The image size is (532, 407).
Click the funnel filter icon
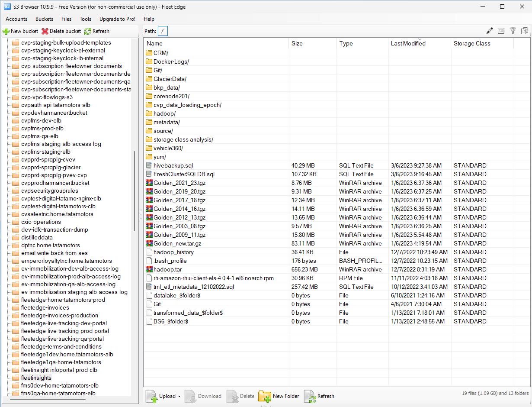click(513, 31)
